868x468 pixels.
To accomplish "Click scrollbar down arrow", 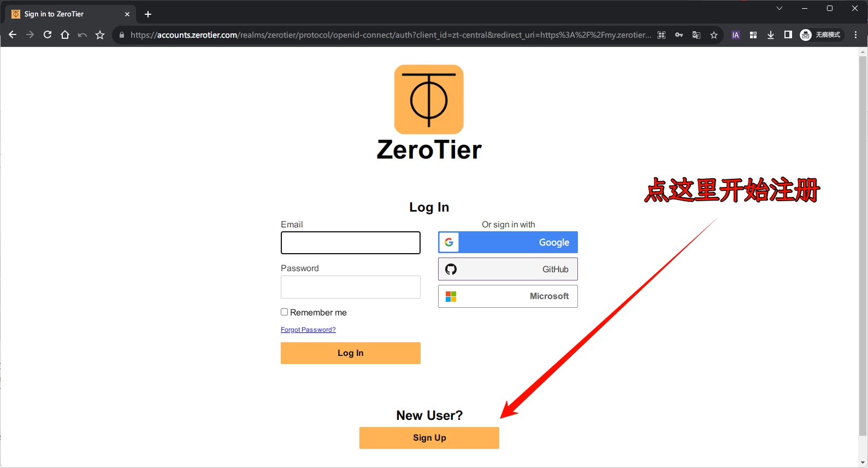I will pos(863,463).
